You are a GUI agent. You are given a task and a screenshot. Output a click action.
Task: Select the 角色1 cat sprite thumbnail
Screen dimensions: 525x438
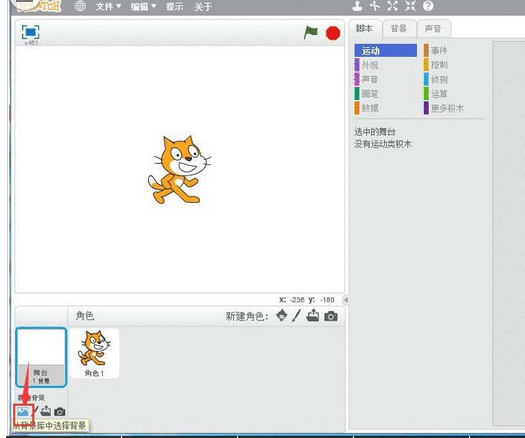(94, 353)
